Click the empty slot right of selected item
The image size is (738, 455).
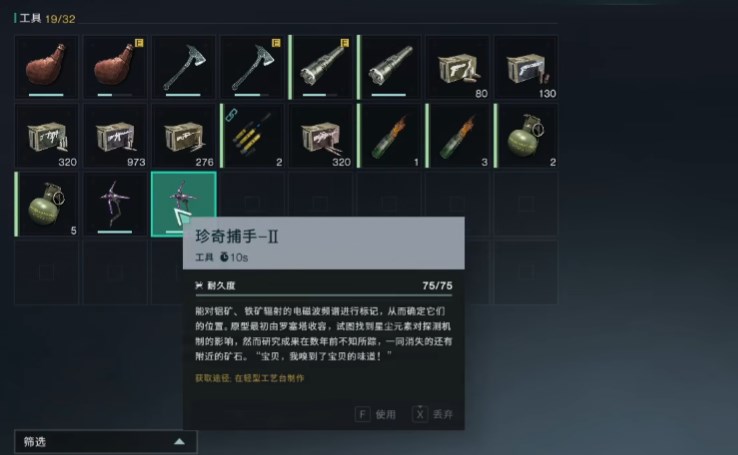click(x=252, y=195)
